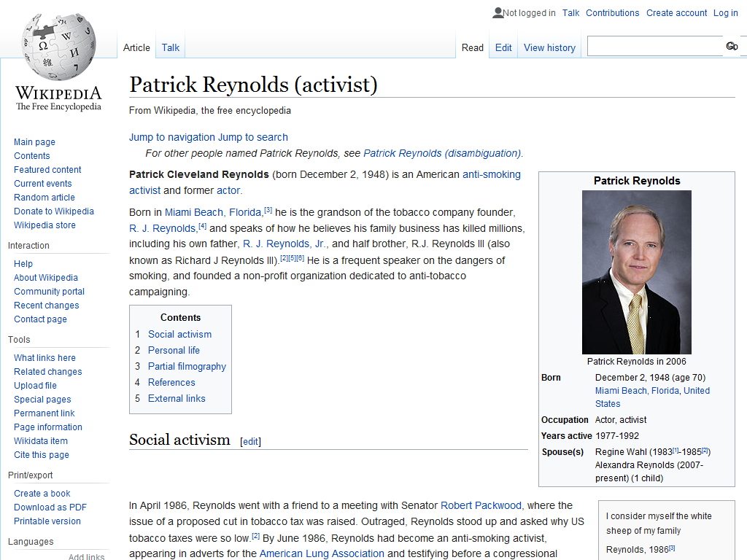Open the Edit tab
Viewport: 747px width, 560px height.
(x=503, y=47)
